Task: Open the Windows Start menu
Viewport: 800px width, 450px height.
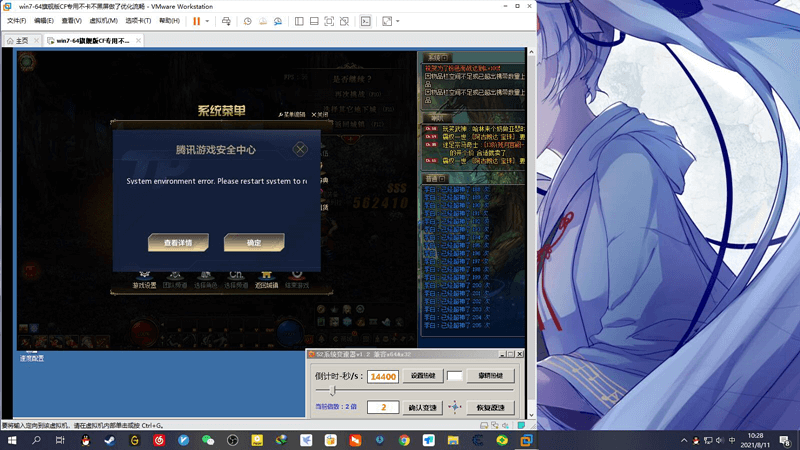Action: [12, 440]
